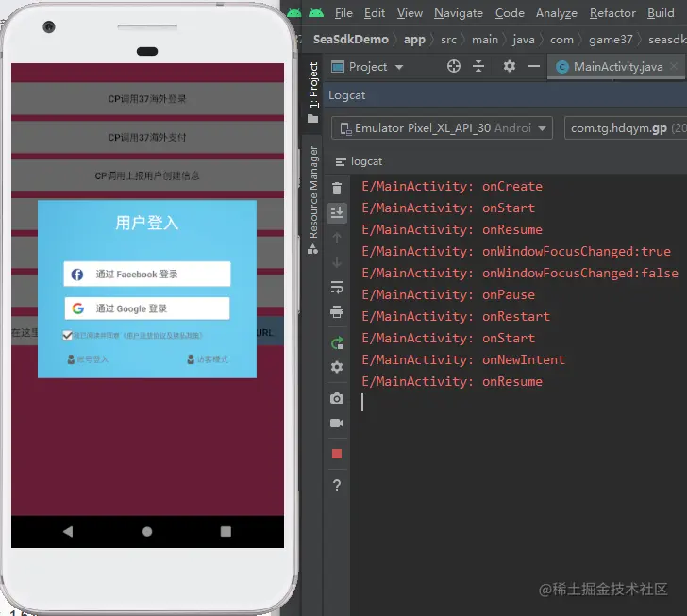Tap 账号登入 account login link

pos(88,359)
